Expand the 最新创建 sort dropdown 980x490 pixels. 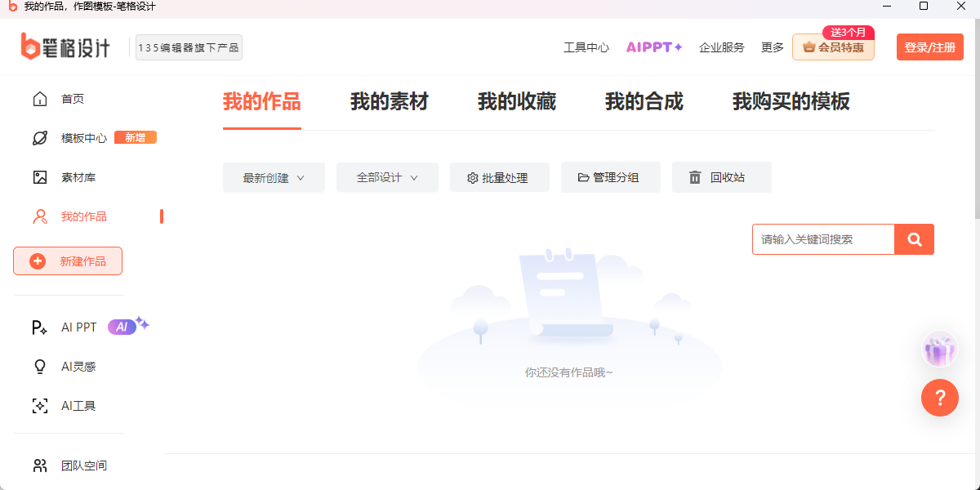(274, 177)
